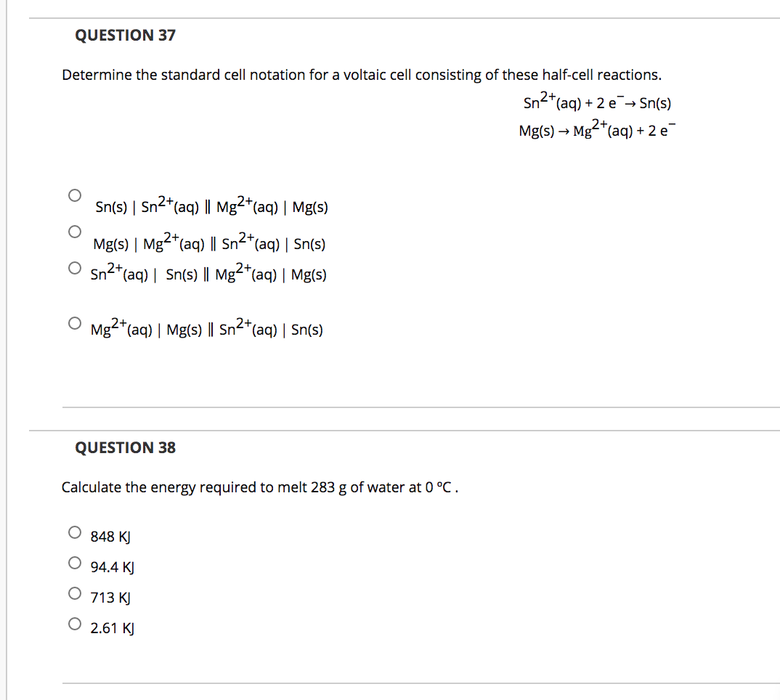780x700 pixels.
Task: Select the Sn2+(aq) | Sn(s) || Mg2+(aq) | Mg(s) option
Action: pyautogui.click(x=75, y=267)
